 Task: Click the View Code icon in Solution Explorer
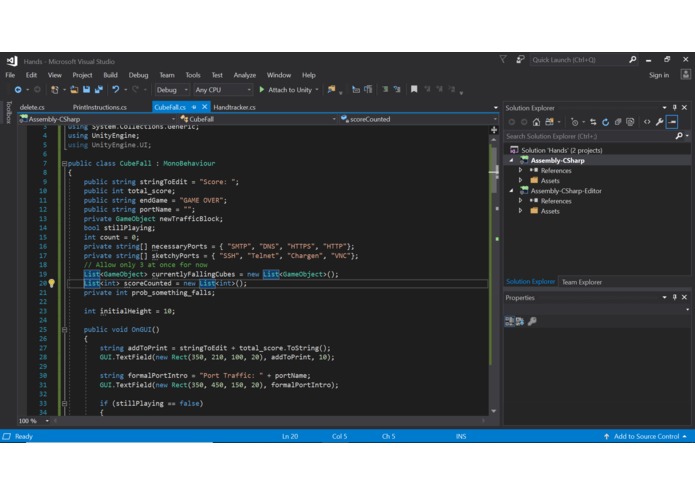pyautogui.click(x=647, y=122)
